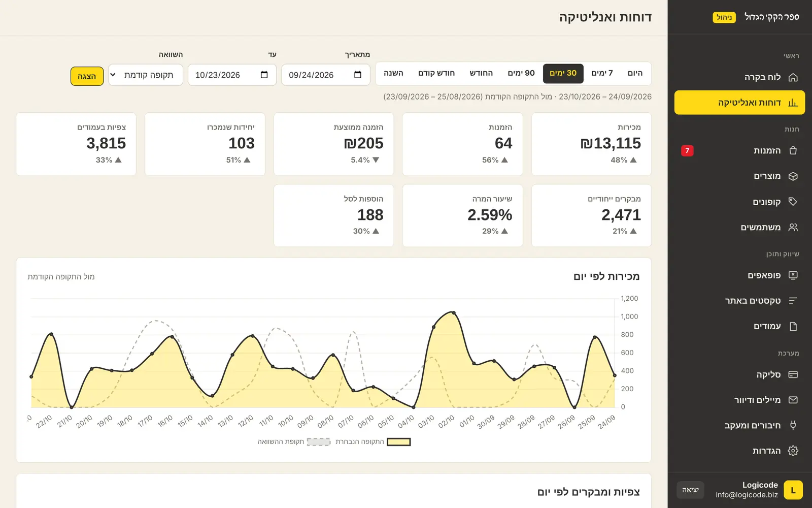
Task: Click the plug icon for חיבורים ומעקב
Action: (x=793, y=425)
